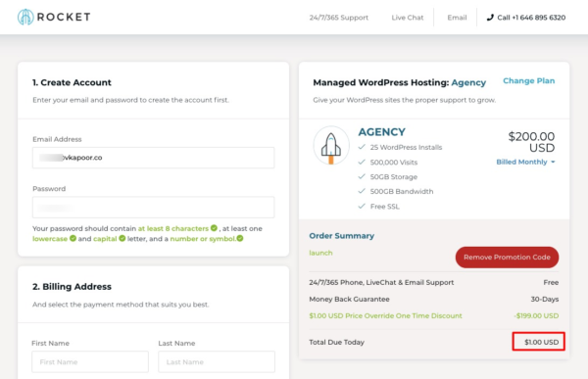Screen dimensions: 588x379
Task: Call +1 646 895 6320 link
Action: coord(526,18)
